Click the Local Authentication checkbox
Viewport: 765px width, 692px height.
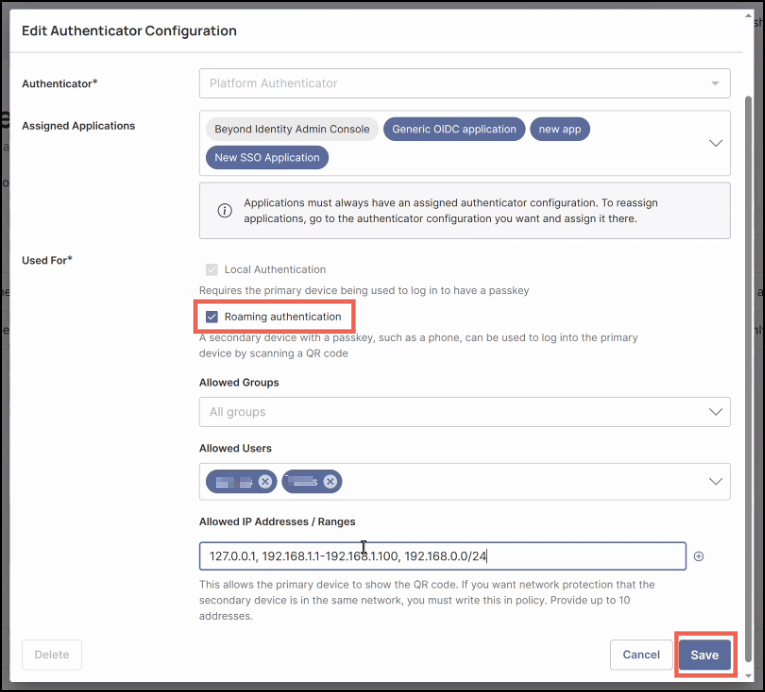tap(211, 269)
